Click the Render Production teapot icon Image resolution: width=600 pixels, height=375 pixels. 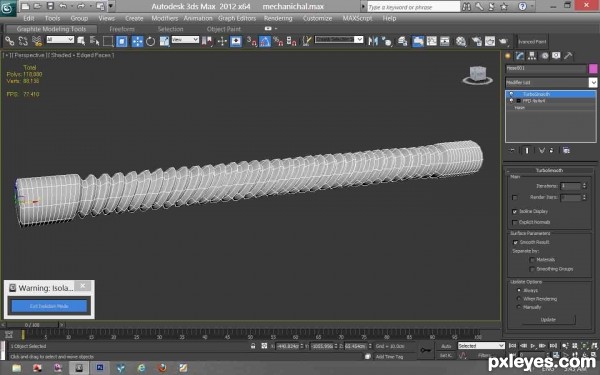coord(504,41)
